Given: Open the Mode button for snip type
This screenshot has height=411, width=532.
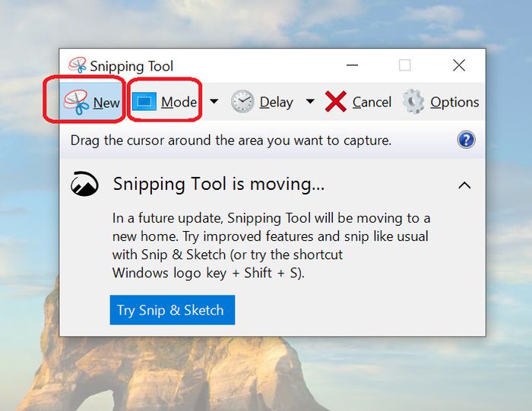Looking at the screenshot, I should (165, 102).
